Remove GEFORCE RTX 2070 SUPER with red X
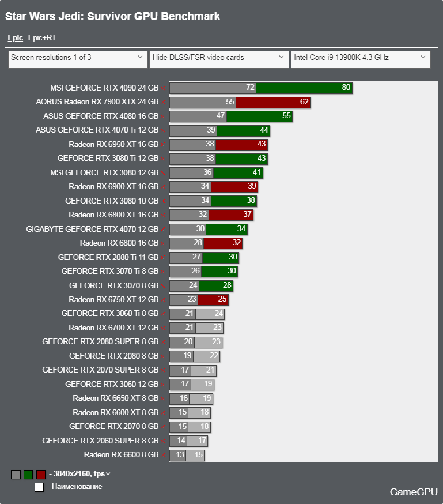 (x=163, y=371)
